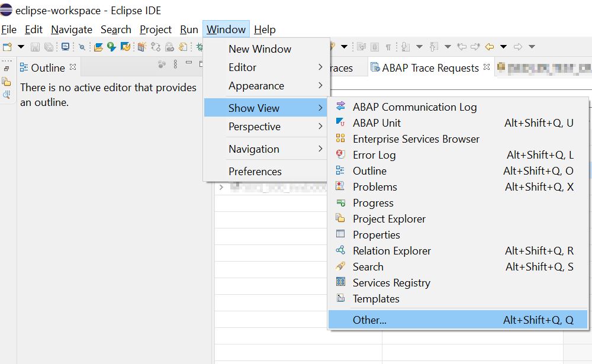The width and height of the screenshot is (592, 364).
Task: Minimize the Outline view panel
Action: [x=189, y=62]
